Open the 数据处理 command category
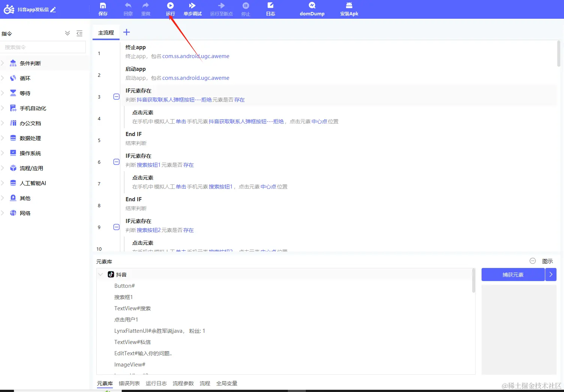The width and height of the screenshot is (564, 392). [x=45, y=138]
